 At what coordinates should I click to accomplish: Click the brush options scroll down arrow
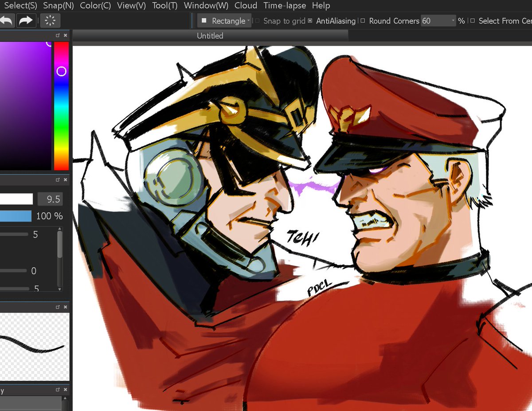pyautogui.click(x=60, y=289)
